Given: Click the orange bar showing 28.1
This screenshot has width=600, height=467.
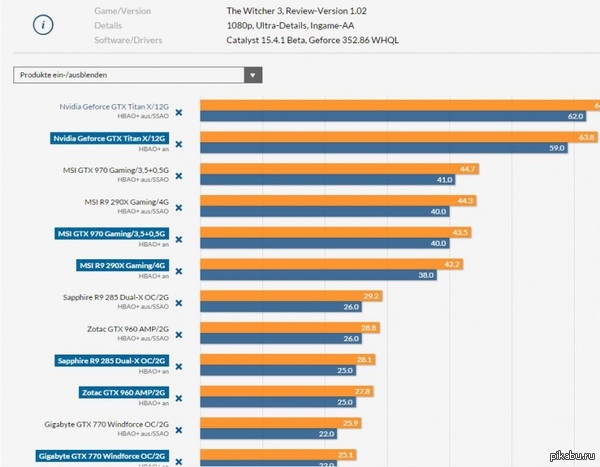Looking at the screenshot, I should click(x=288, y=359).
